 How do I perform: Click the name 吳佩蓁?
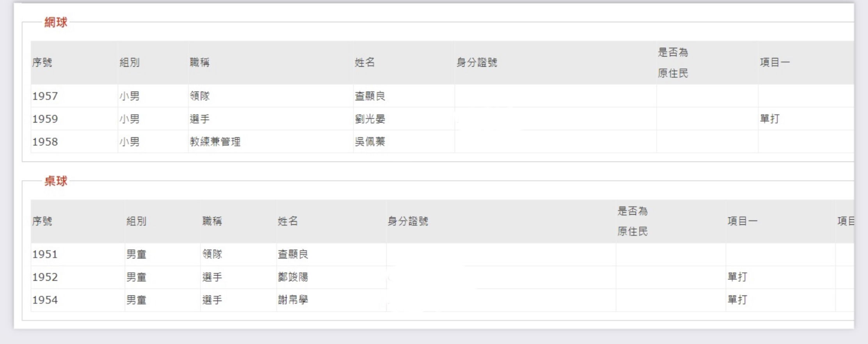click(x=370, y=142)
